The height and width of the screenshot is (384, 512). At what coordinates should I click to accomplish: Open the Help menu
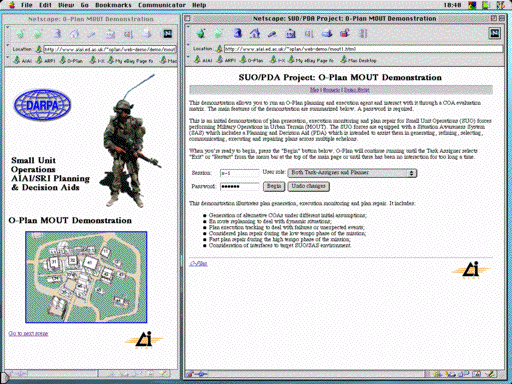[x=199, y=5]
